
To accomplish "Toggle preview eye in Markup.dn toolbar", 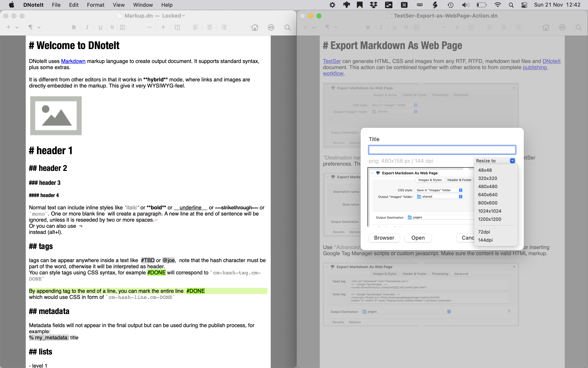I will [x=271, y=27].
